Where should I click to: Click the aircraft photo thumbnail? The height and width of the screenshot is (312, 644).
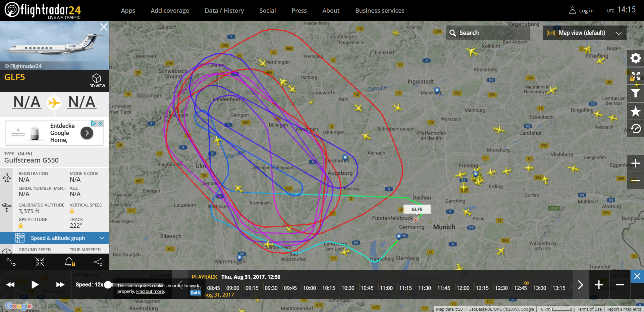54,46
